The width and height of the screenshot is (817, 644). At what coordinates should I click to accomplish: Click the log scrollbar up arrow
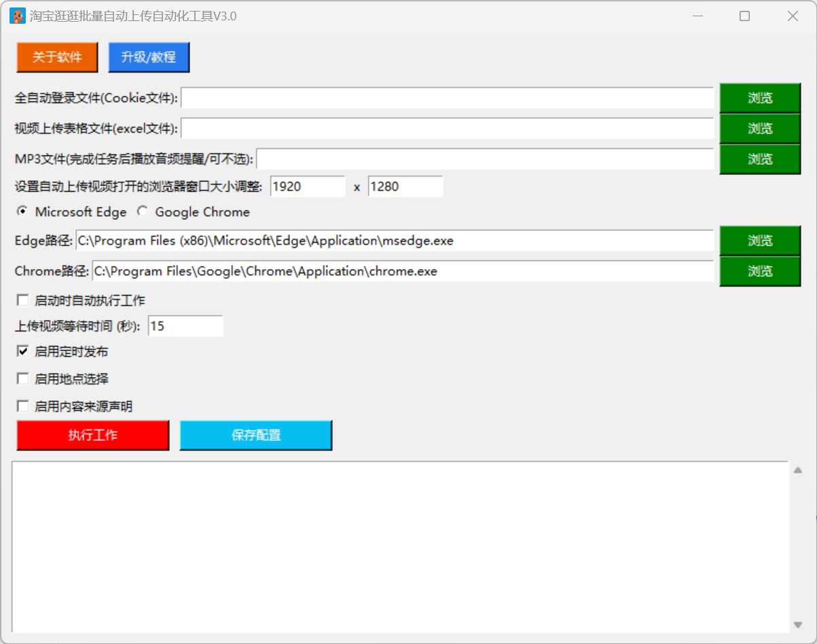pos(798,469)
